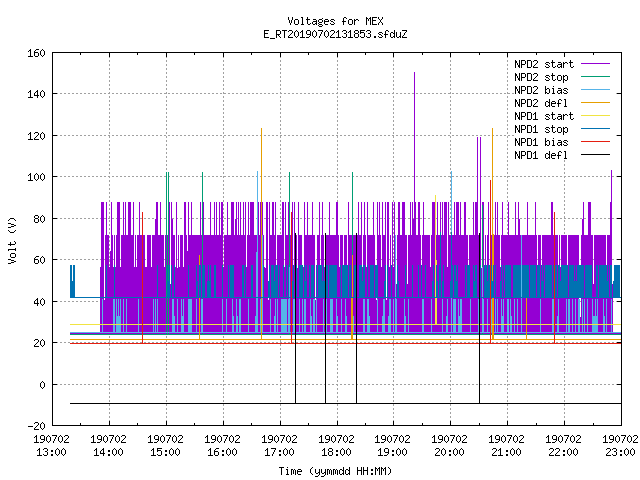Click the purple NPD2 start legend line
Viewport: 640px width, 480px height.
(x=595, y=64)
